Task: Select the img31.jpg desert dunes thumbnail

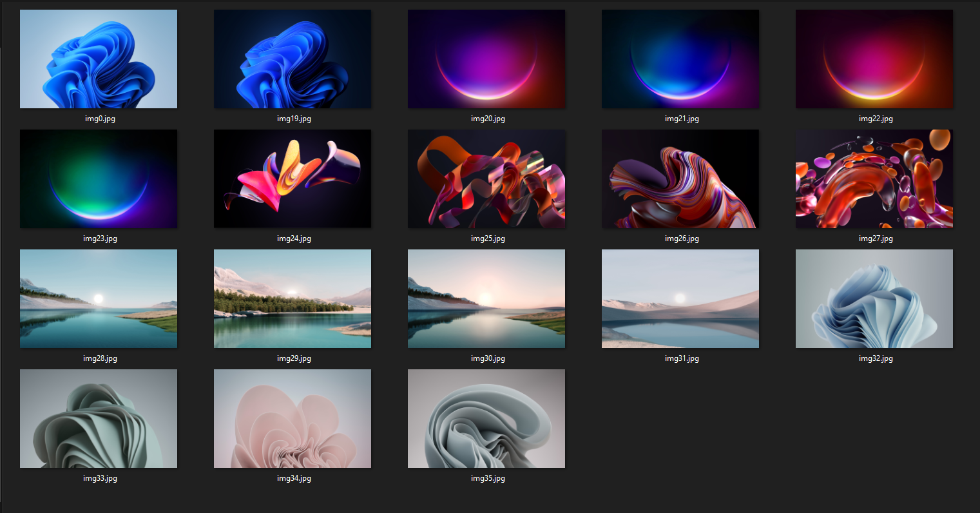Action: click(x=680, y=298)
